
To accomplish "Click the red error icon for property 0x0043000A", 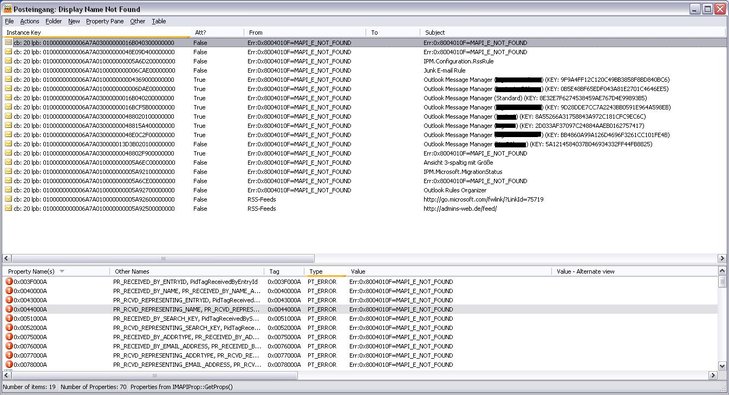I will coord(9,300).
